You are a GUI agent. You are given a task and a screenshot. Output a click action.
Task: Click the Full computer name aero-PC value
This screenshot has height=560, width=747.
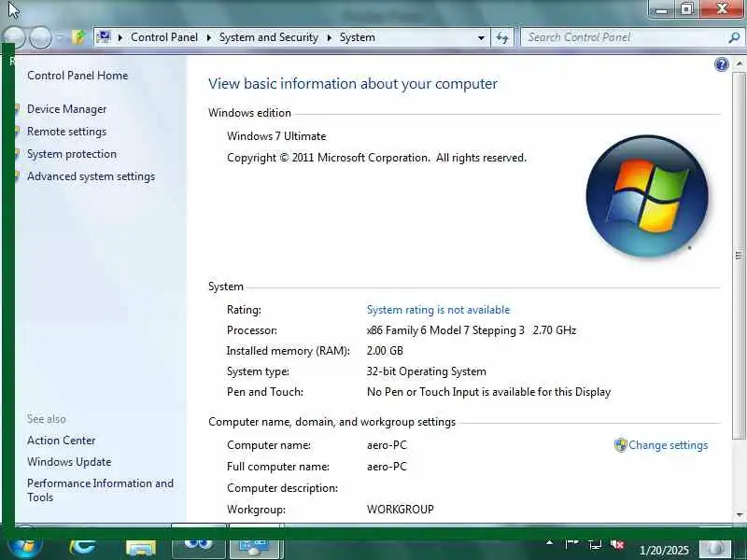pyautogui.click(x=387, y=467)
